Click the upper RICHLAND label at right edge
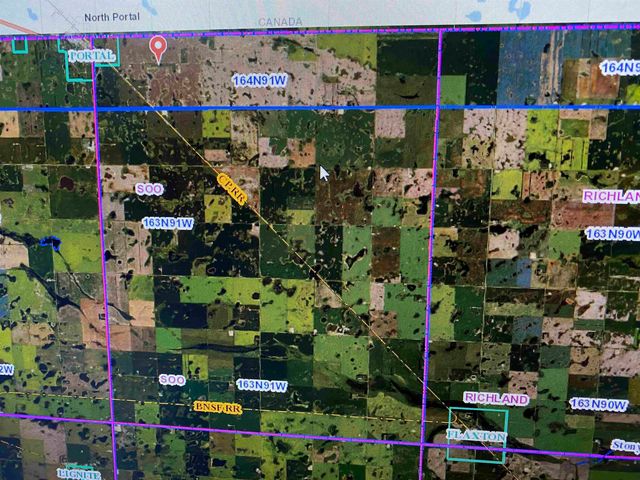The width and height of the screenshot is (640, 480). pyautogui.click(x=610, y=196)
